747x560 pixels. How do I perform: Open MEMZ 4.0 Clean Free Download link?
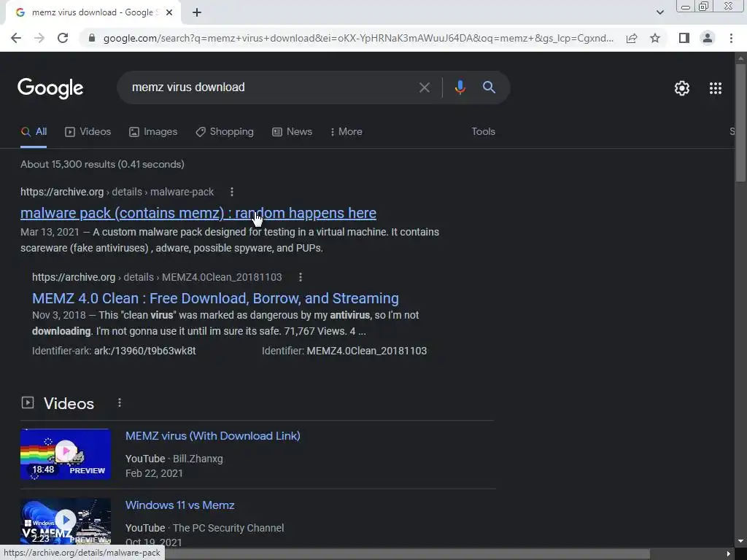[x=215, y=298]
